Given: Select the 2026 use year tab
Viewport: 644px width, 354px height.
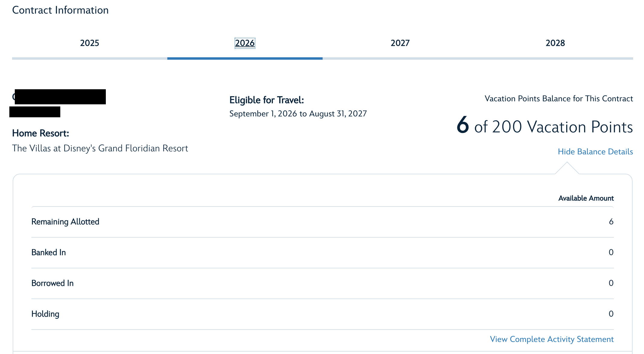Looking at the screenshot, I should click(245, 43).
